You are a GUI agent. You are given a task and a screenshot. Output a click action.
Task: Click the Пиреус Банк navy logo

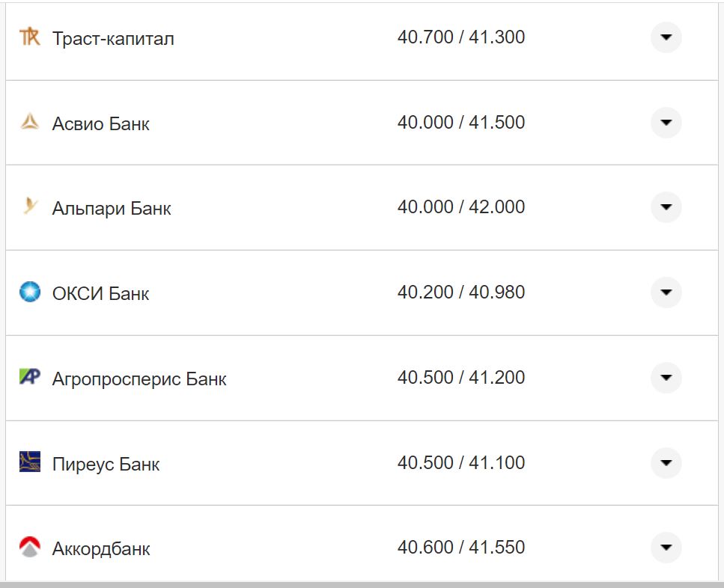[x=30, y=463]
